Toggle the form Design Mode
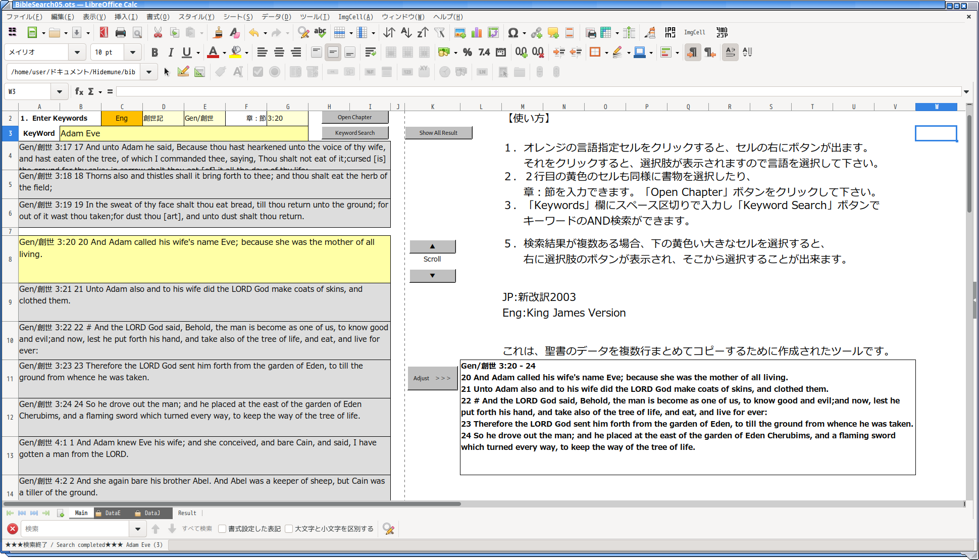 pyautogui.click(x=183, y=72)
